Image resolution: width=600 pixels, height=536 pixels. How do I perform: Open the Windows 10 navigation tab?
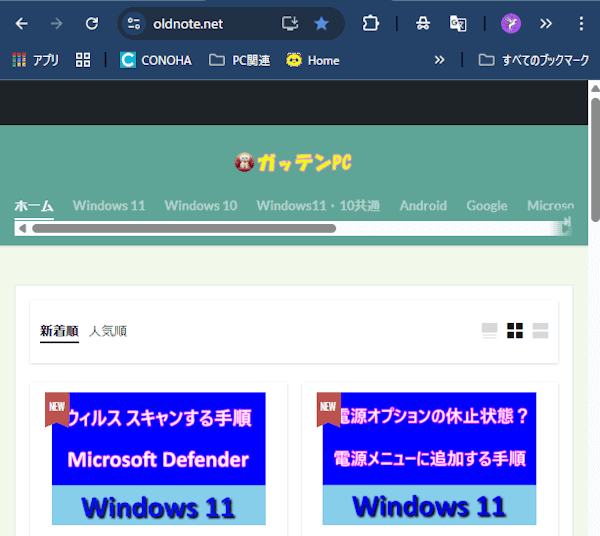click(x=201, y=206)
